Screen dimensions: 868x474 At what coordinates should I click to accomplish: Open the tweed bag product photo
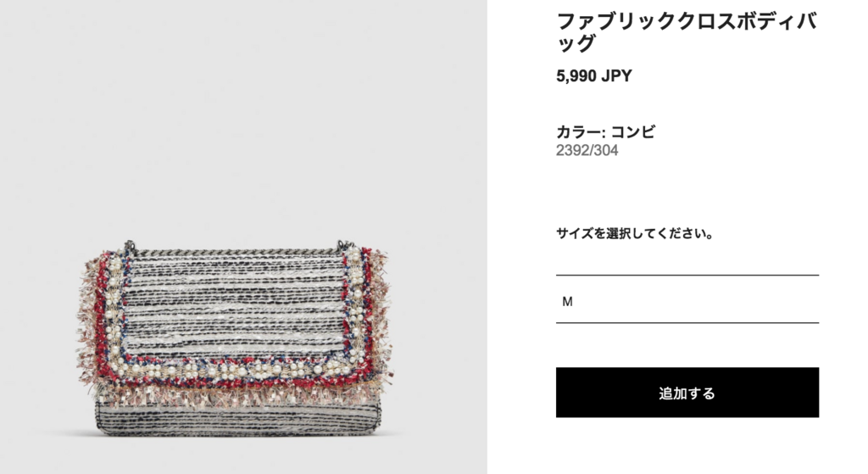point(236,339)
